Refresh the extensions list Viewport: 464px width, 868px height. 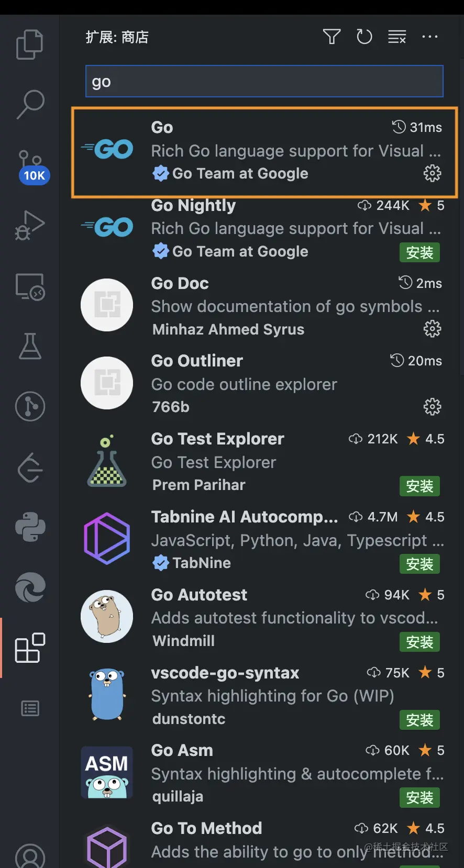(364, 37)
